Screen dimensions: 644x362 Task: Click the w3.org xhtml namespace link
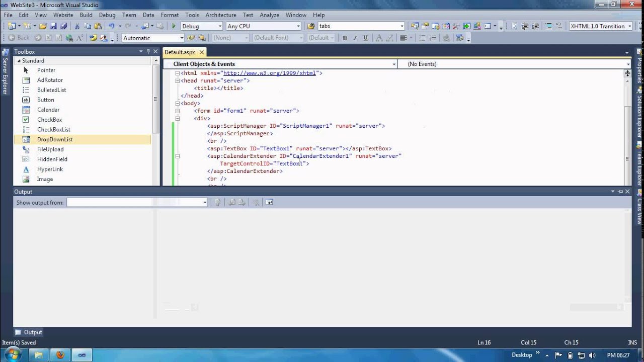point(270,73)
